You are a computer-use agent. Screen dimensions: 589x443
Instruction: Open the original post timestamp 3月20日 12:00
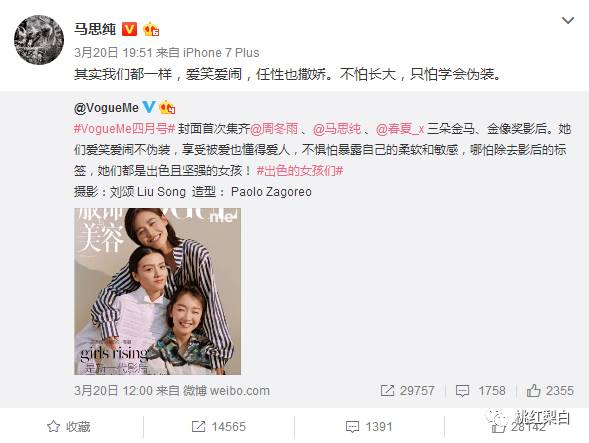click(113, 391)
